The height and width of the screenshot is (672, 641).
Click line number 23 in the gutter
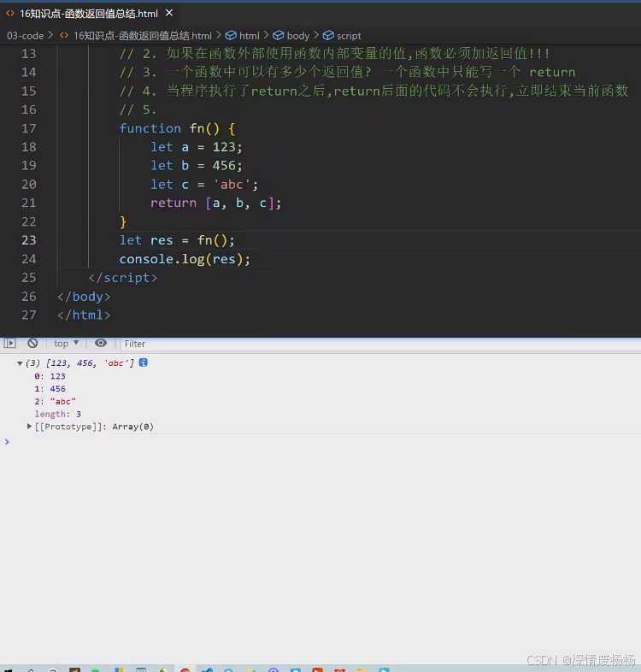tap(29, 240)
